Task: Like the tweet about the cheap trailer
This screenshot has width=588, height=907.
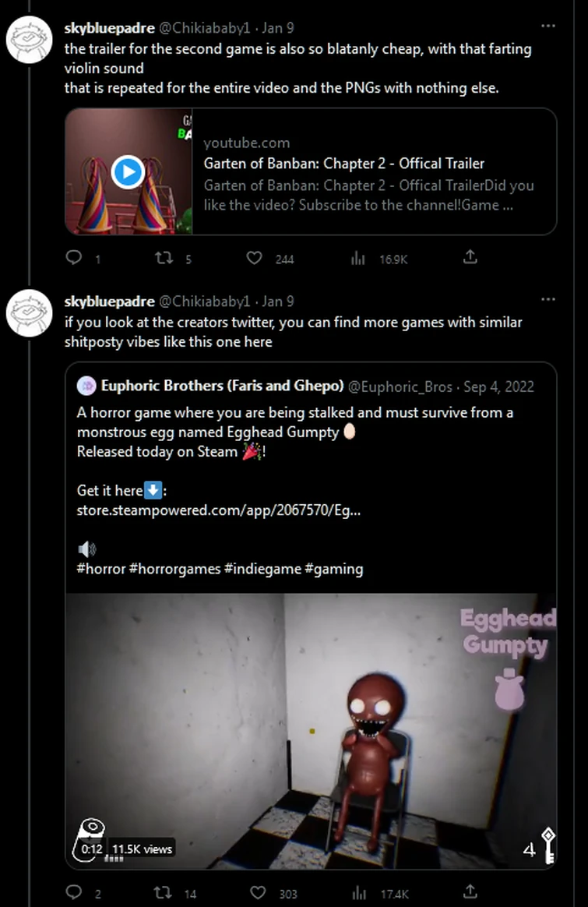Action: click(255, 257)
